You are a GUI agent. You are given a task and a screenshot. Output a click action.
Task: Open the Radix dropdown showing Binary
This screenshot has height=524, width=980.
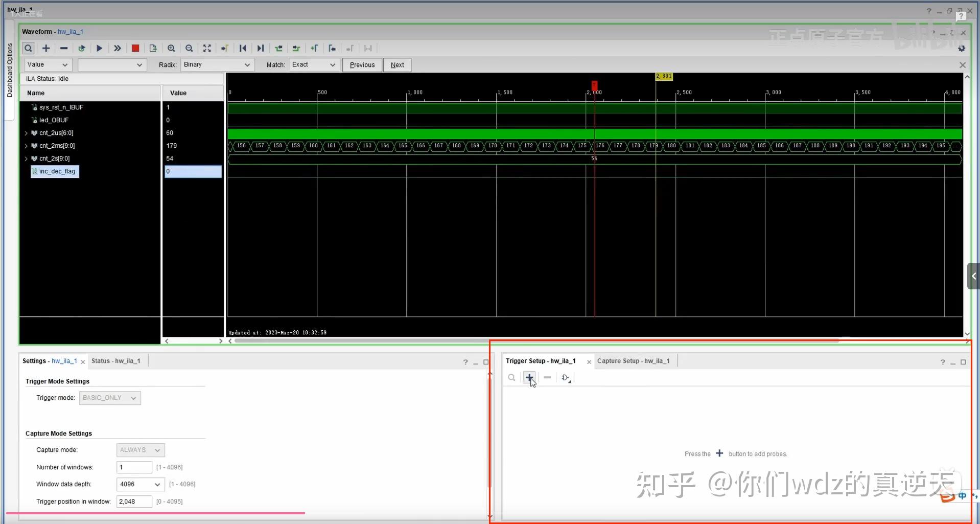[x=217, y=65]
